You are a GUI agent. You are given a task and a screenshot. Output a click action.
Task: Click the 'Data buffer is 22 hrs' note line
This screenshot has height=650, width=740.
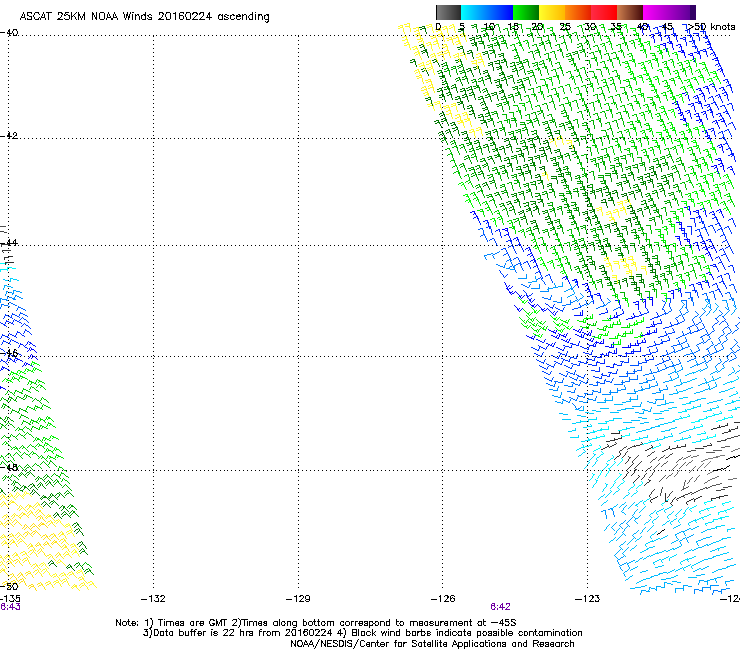click(362, 633)
